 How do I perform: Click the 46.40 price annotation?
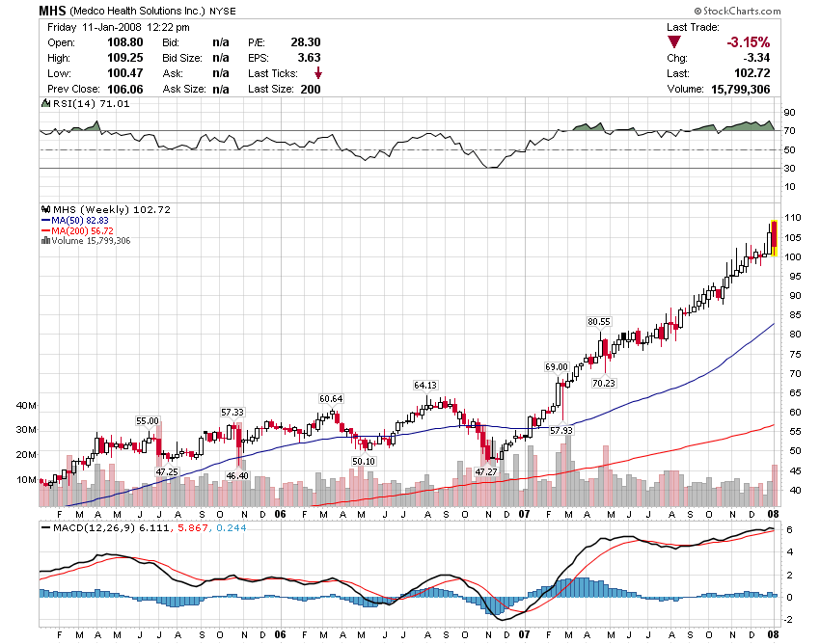pos(237,475)
